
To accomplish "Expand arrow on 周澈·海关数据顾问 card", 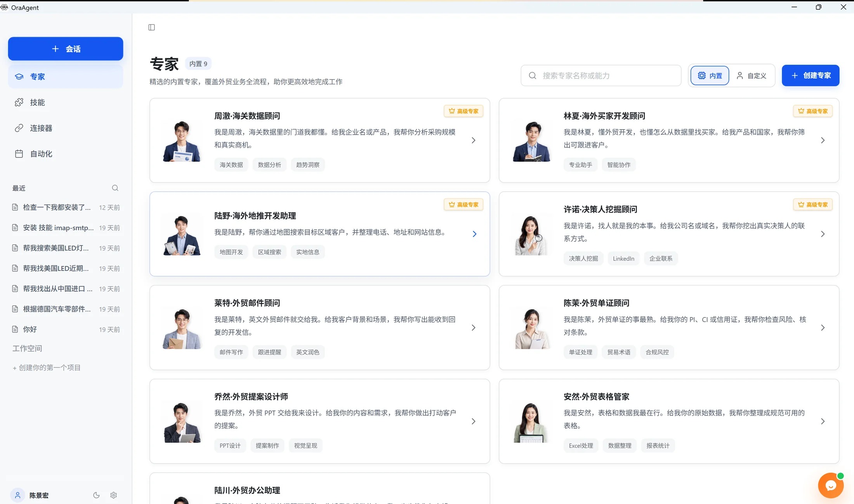I will coord(474,140).
